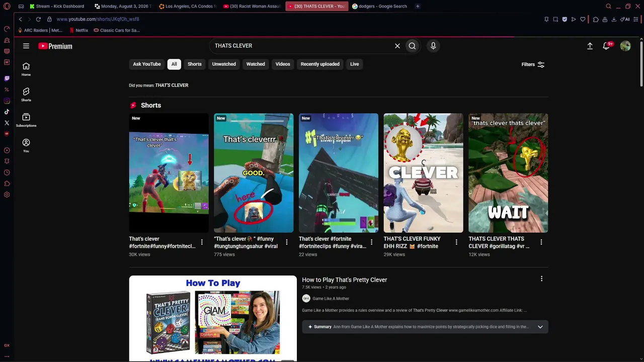Open options for THAT'S CLEVER FUNKY short
Image resolution: width=644 pixels, height=362 pixels.
click(x=456, y=242)
